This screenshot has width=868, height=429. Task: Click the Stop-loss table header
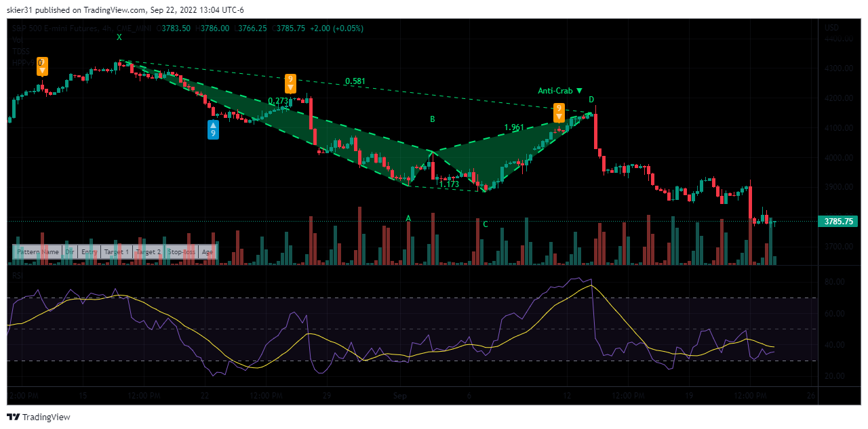pyautogui.click(x=181, y=251)
